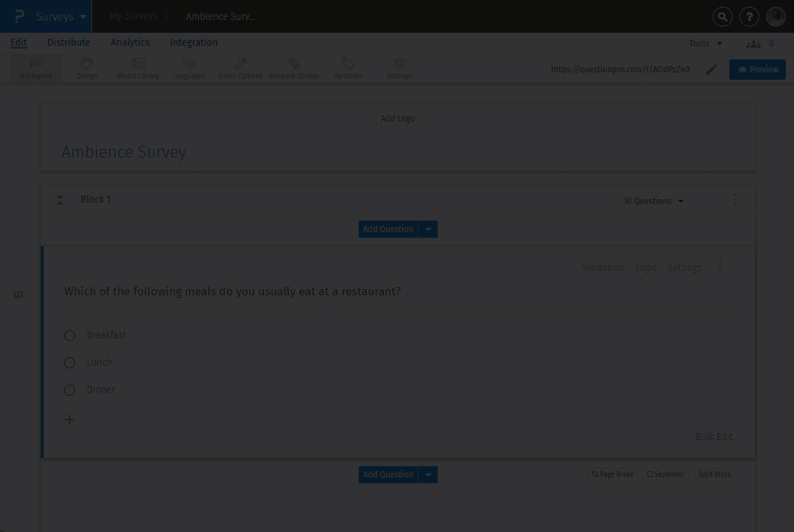Image resolution: width=794 pixels, height=532 pixels.
Task: Open top Add Question dropdown arrow
Action: point(428,229)
